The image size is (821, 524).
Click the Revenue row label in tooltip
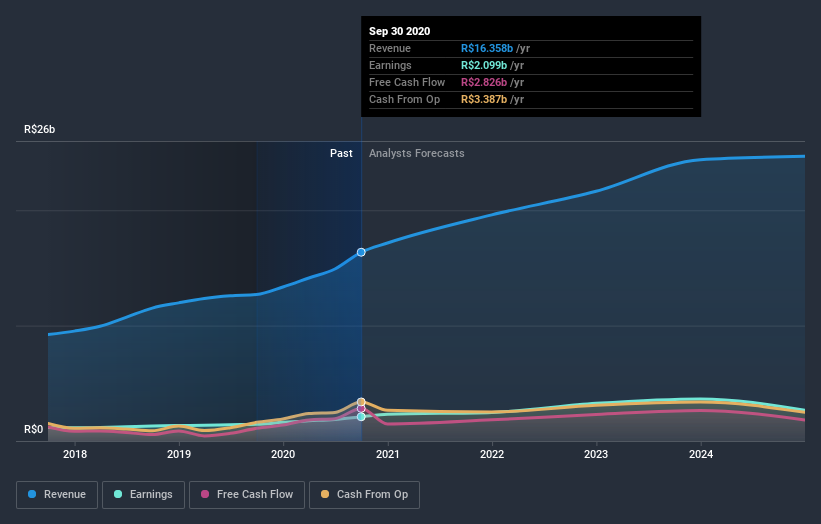(390, 49)
